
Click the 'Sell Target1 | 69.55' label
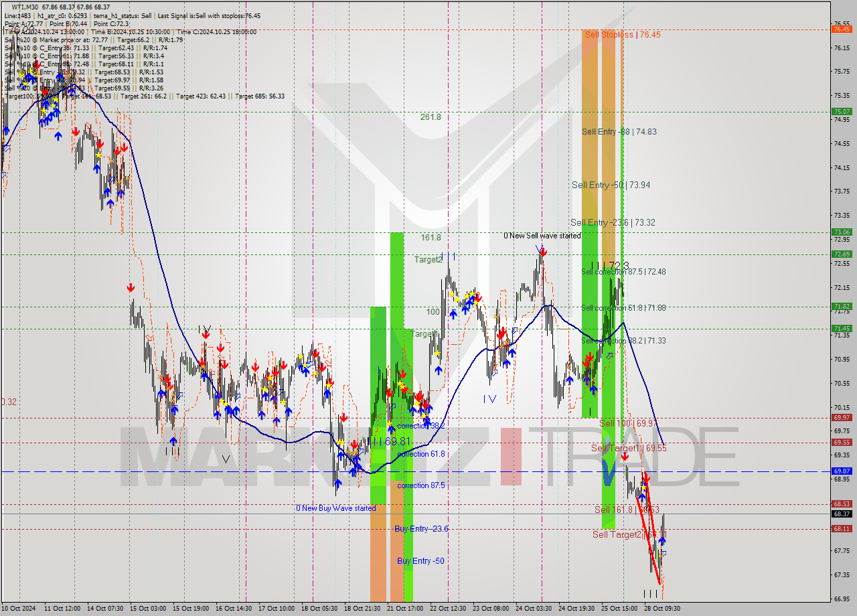coord(629,448)
